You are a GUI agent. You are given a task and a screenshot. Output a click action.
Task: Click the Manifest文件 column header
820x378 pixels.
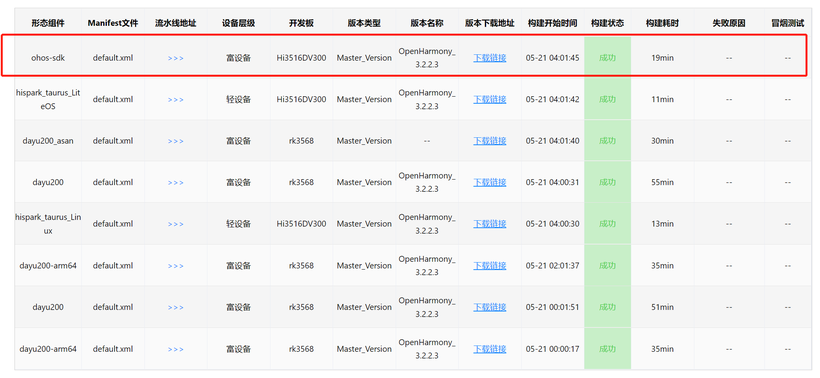point(113,24)
